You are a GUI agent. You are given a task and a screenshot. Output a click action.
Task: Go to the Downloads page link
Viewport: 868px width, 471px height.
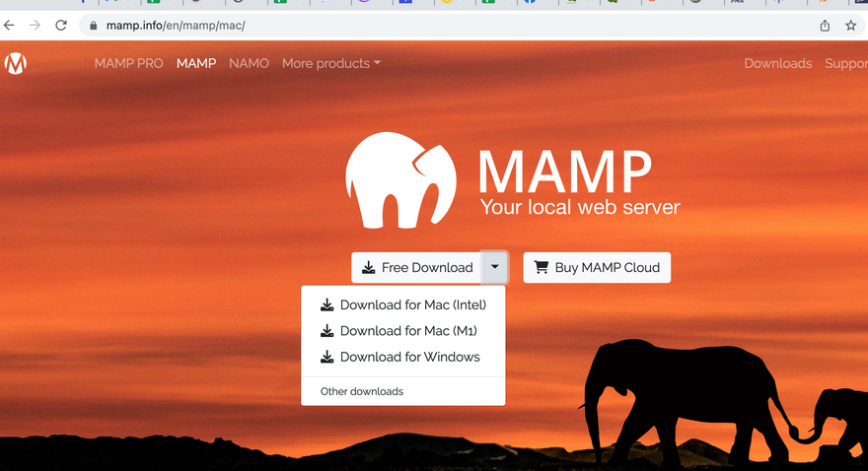[777, 63]
